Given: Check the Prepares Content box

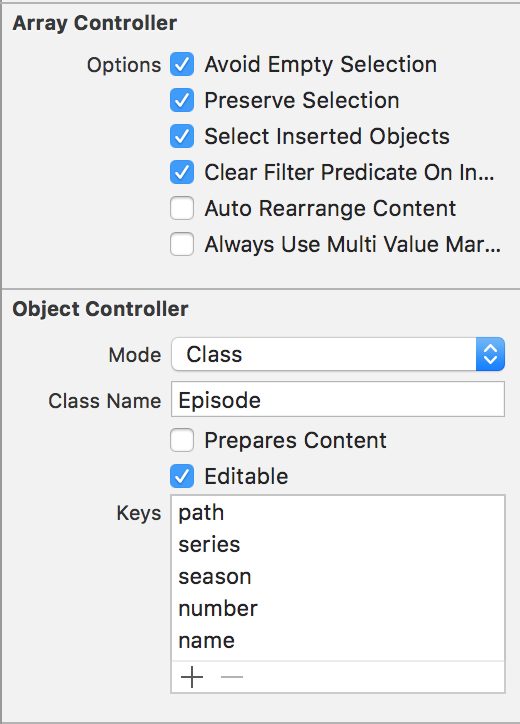Looking at the screenshot, I should 182,440.
